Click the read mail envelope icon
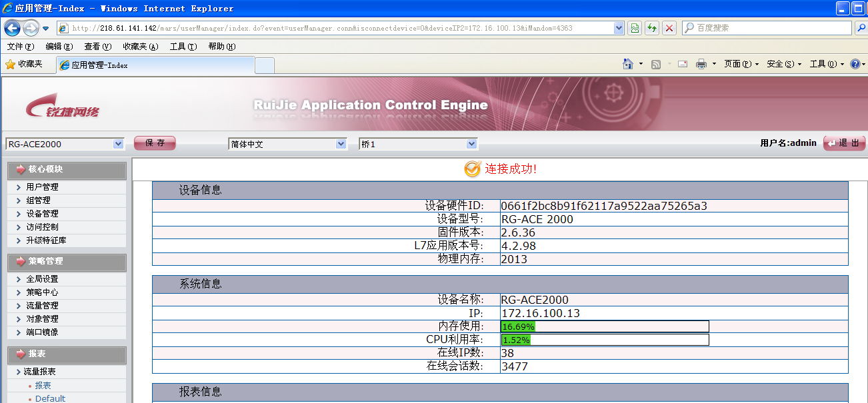The width and height of the screenshot is (868, 403). tap(683, 64)
